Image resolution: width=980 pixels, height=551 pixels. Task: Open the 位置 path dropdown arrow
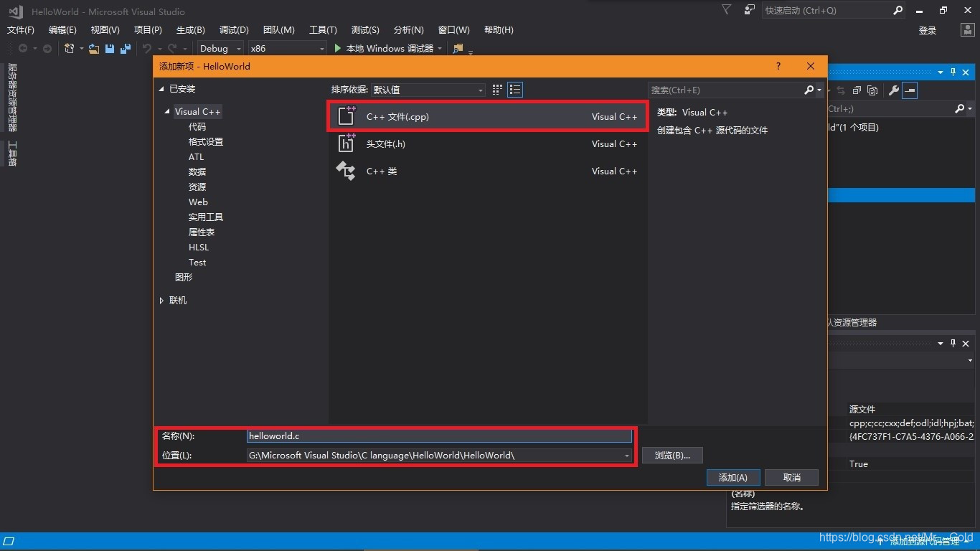click(626, 456)
